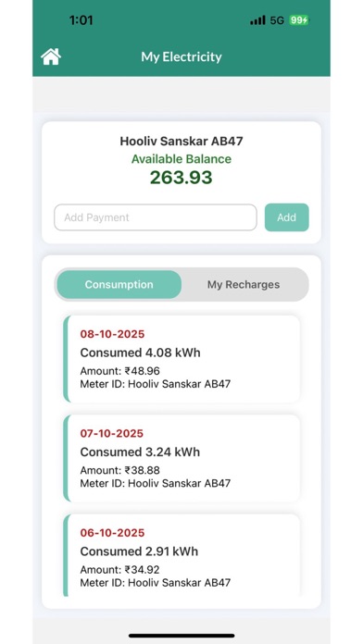Image resolution: width=363 pixels, height=644 pixels.
Task: Tap the Consumed 2.91 kWh entry
Action: click(139, 551)
